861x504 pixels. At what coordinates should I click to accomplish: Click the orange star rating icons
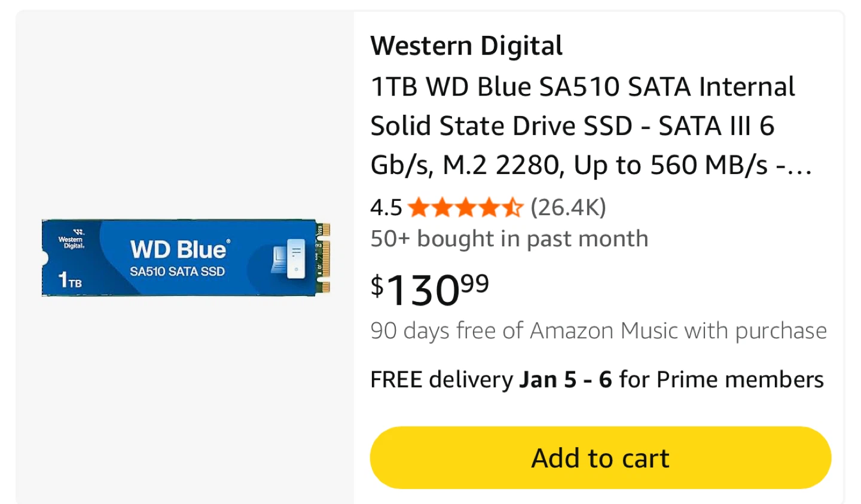(x=465, y=208)
